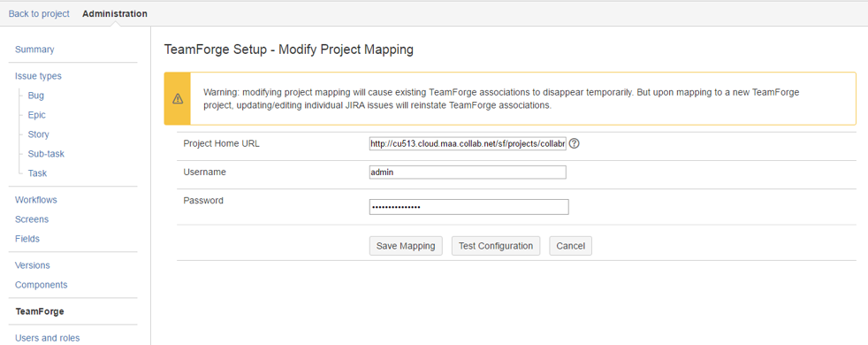Click the Test Configuration button
Screen dimensions: 868x345
[x=496, y=246]
